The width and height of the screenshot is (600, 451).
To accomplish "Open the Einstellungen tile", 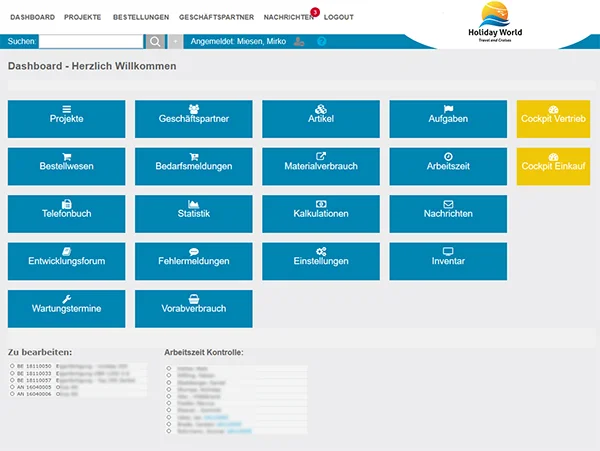I will pyautogui.click(x=321, y=261).
